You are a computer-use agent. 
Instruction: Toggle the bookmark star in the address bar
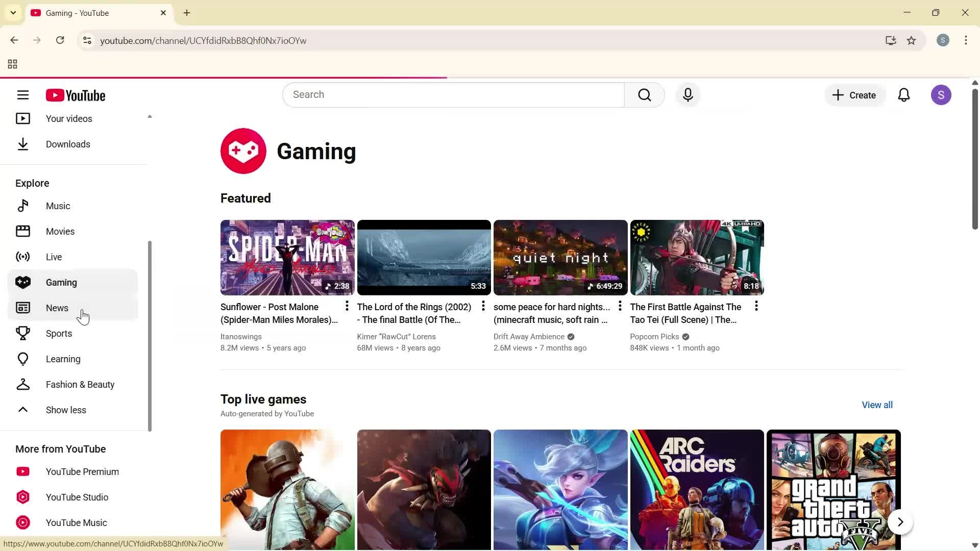tap(912, 40)
